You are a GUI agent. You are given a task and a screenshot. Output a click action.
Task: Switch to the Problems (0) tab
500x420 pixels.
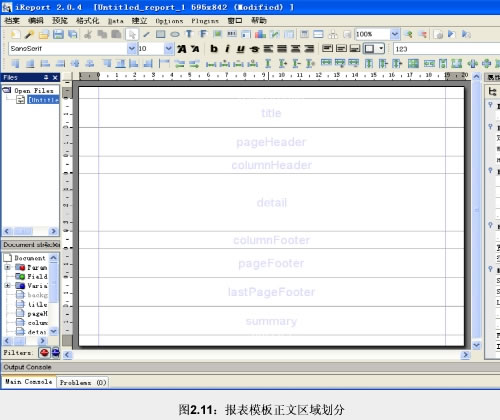pos(83,382)
